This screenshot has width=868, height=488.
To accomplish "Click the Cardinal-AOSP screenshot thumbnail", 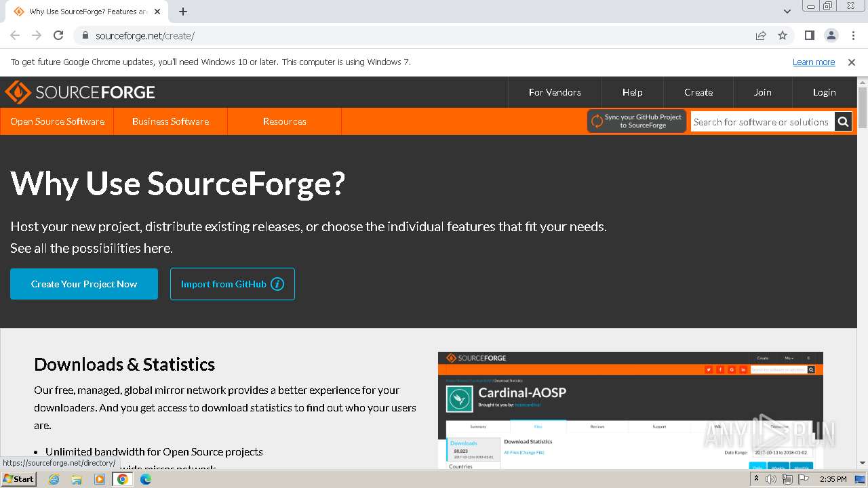I will pos(631,411).
